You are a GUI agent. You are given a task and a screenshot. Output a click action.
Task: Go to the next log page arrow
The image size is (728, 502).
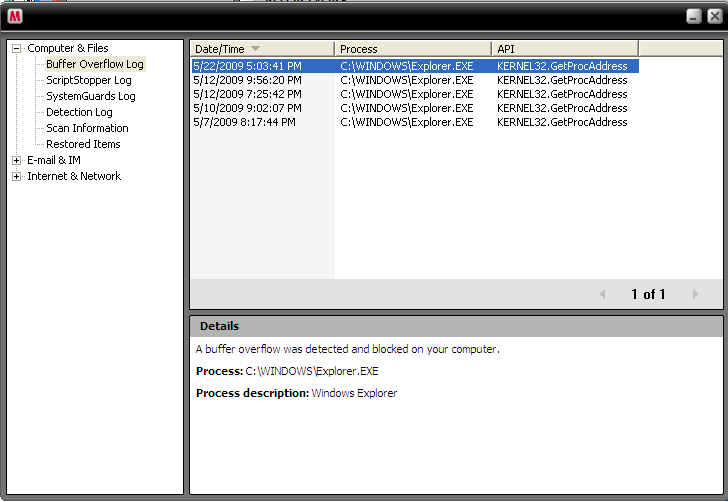click(695, 294)
